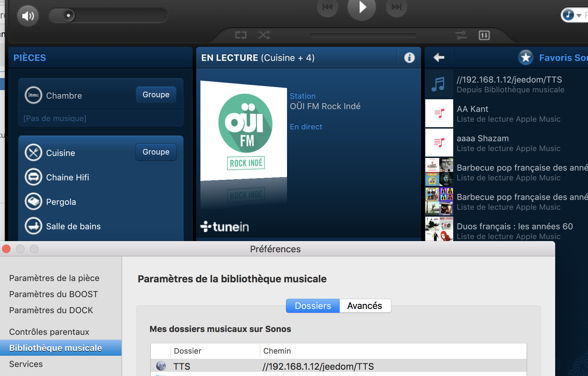This screenshot has height=376, width=588.
Task: Go back with the arrow in Favoris panel
Action: (x=439, y=57)
